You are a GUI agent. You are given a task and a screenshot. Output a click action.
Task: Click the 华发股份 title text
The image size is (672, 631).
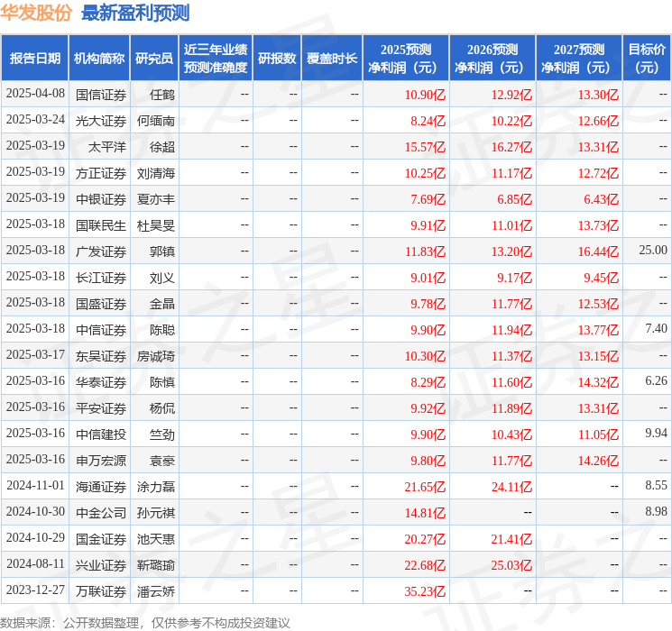click(x=36, y=13)
